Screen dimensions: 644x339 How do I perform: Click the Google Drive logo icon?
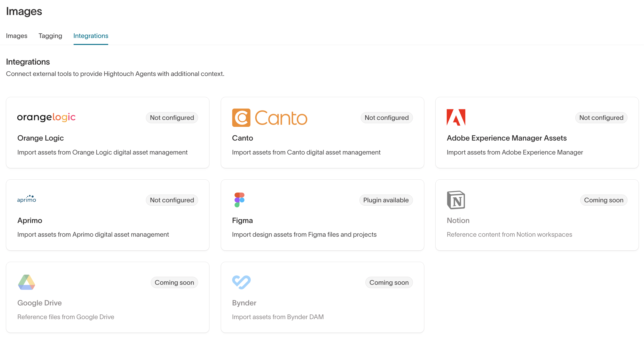27,282
